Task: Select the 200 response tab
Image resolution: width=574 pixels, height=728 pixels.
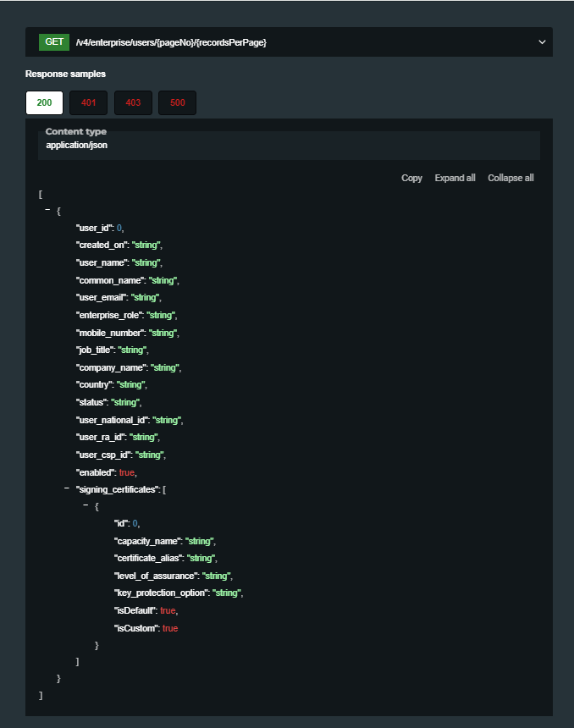Action: (44, 102)
